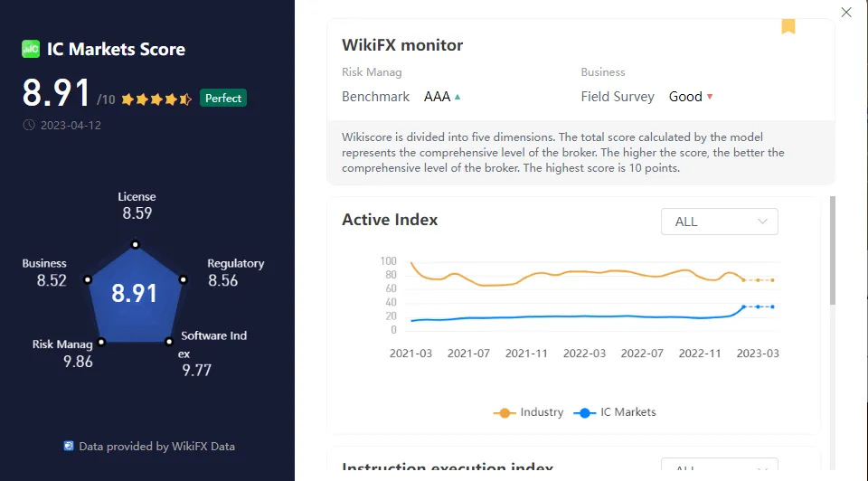Click the red down arrow beside Good
Screen dimensions: 868x481
pyautogui.click(x=710, y=97)
